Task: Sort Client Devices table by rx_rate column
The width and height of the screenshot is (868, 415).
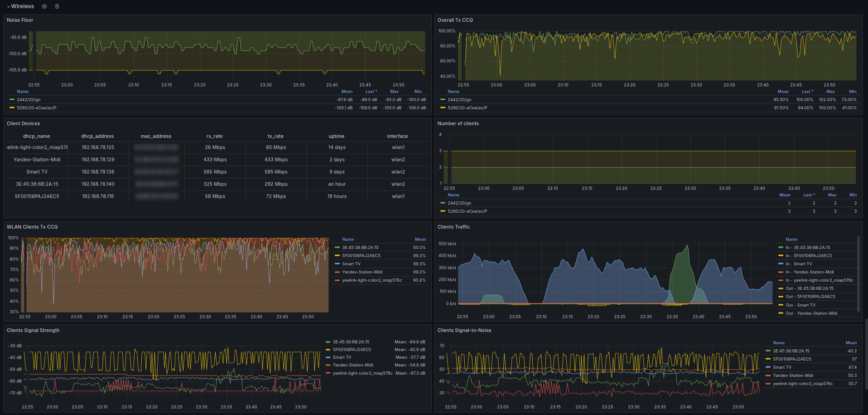Action: pyautogui.click(x=215, y=136)
